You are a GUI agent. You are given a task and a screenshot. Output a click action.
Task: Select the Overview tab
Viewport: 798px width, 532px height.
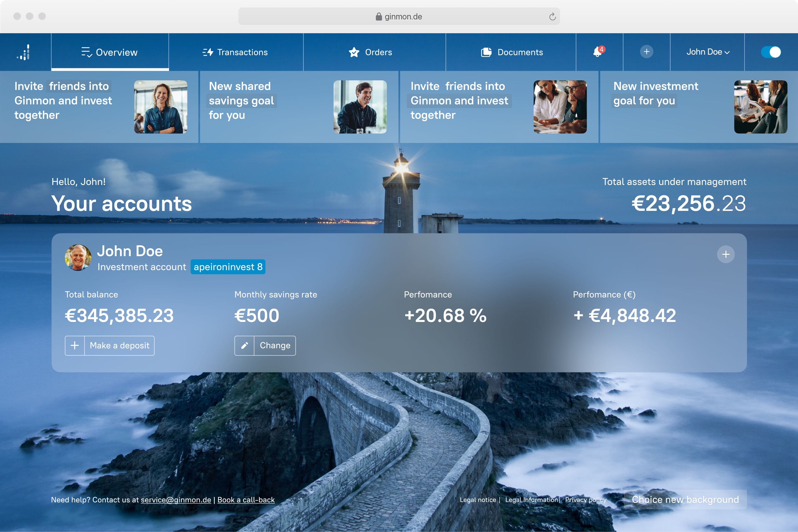click(x=110, y=52)
